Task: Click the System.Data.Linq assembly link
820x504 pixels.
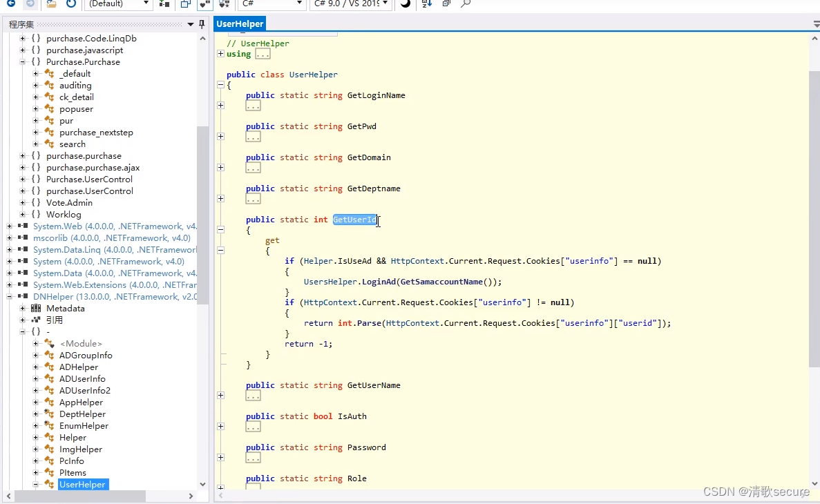Action: [115, 250]
